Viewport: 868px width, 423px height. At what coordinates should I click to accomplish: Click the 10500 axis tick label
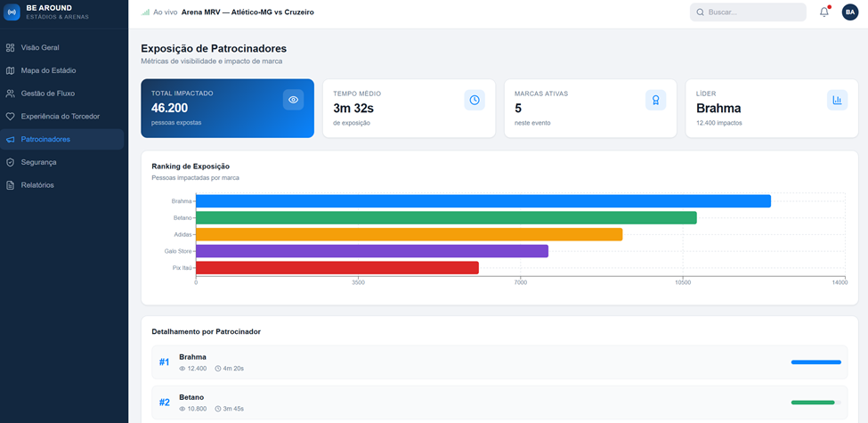coord(683,283)
